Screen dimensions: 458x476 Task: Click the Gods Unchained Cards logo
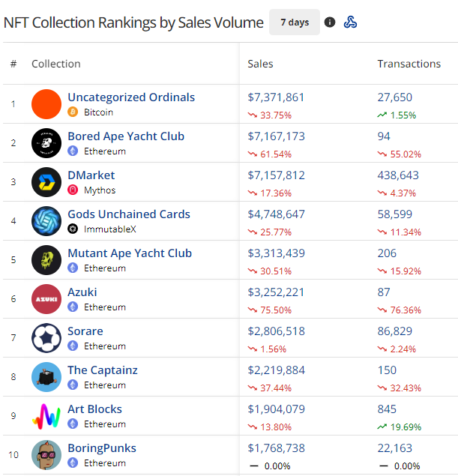[x=46, y=221]
